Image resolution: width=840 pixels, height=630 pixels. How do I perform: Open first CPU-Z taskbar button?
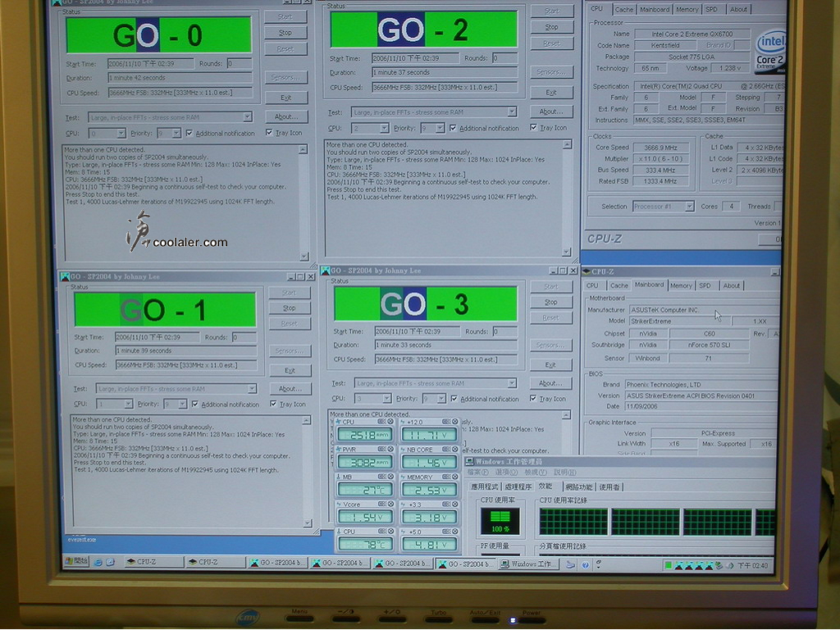(x=153, y=563)
